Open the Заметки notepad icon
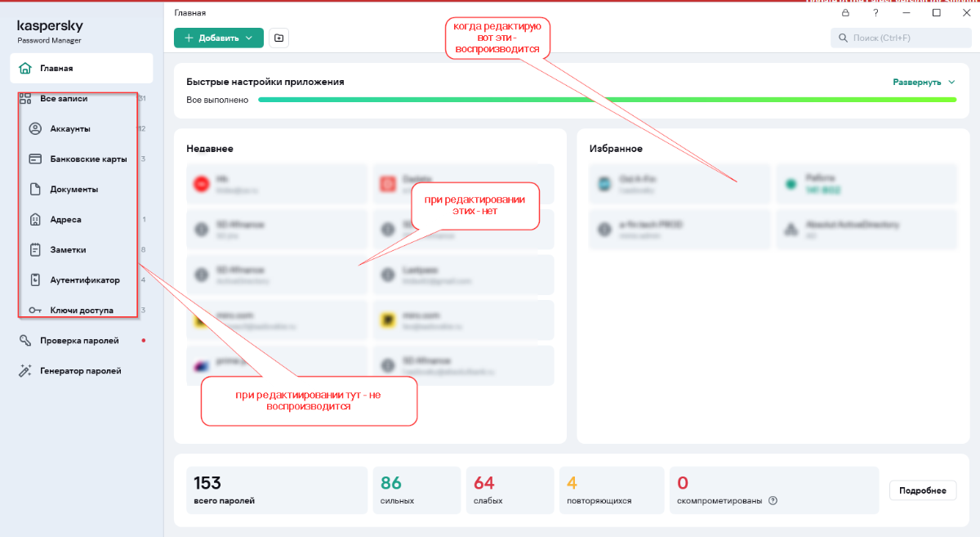The width and height of the screenshot is (980, 537). (x=35, y=250)
